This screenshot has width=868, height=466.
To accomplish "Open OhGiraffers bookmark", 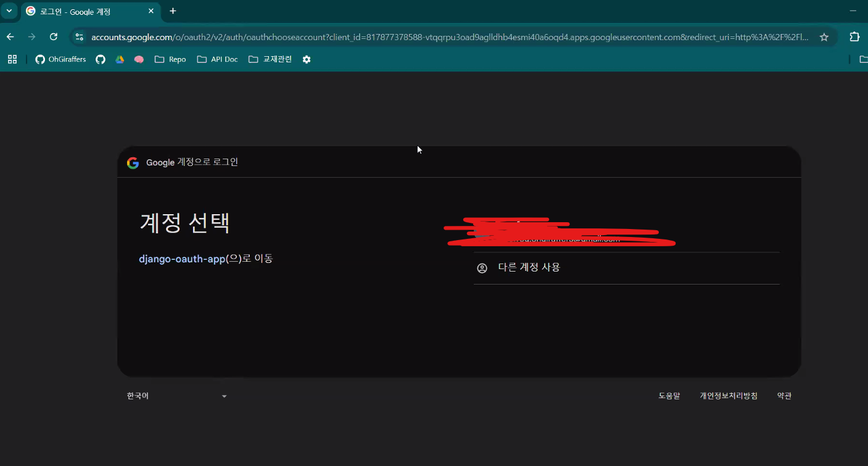I will tap(60, 59).
